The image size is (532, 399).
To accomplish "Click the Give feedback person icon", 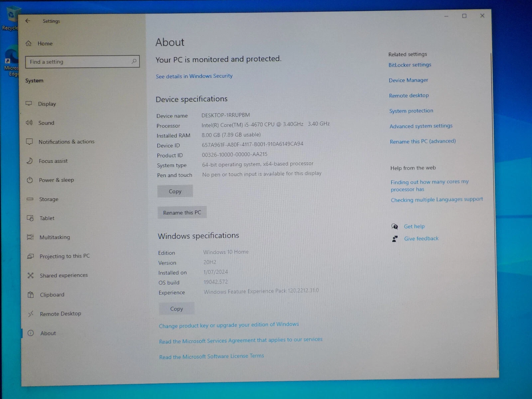I will pyautogui.click(x=395, y=239).
